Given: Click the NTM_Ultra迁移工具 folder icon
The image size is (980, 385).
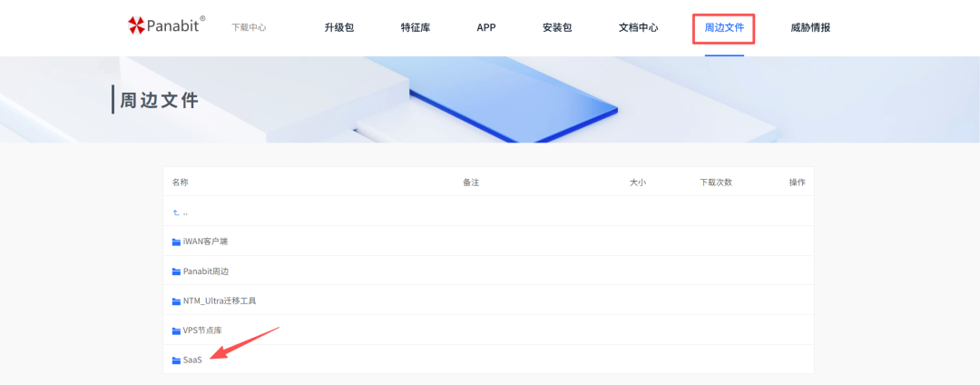Looking at the screenshot, I should (x=176, y=301).
